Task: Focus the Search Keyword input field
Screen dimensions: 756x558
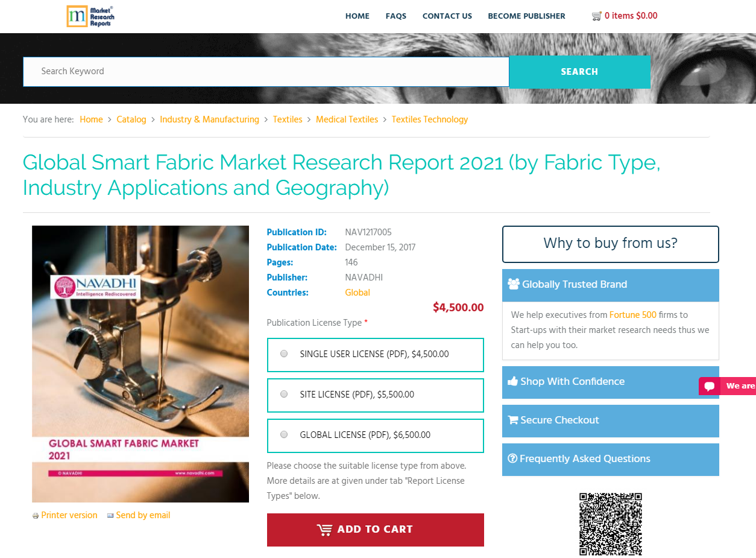Action: point(265,72)
